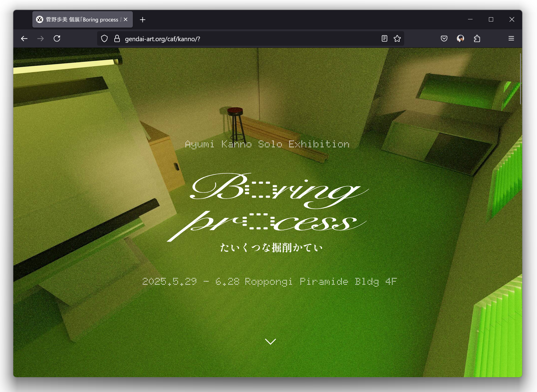Click the forward navigation arrow

(x=41, y=38)
